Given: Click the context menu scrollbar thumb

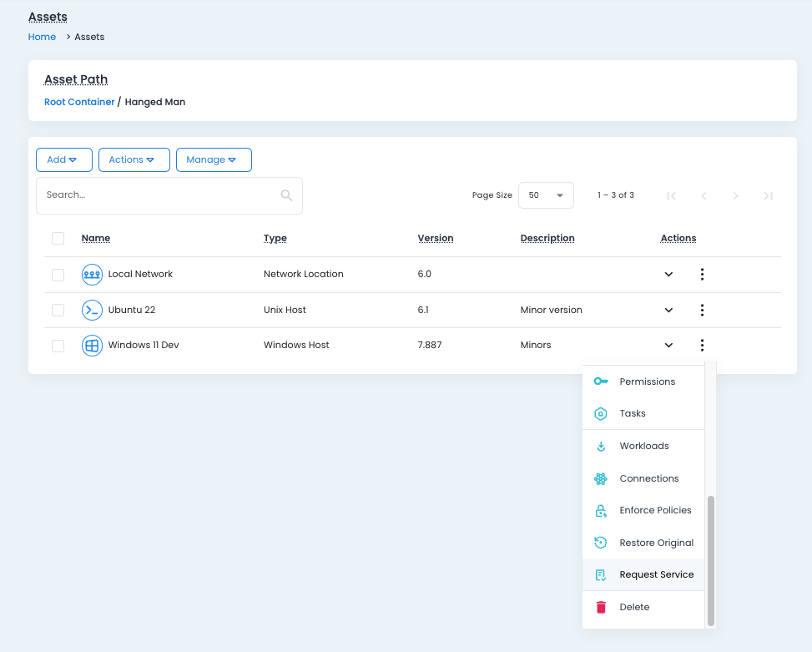Looking at the screenshot, I should pos(711,559).
